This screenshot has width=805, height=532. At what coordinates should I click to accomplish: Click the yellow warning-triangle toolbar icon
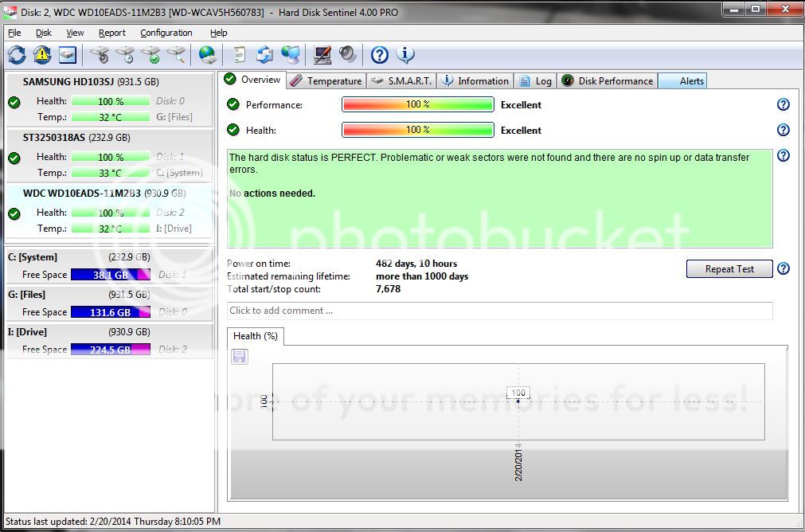[41, 55]
